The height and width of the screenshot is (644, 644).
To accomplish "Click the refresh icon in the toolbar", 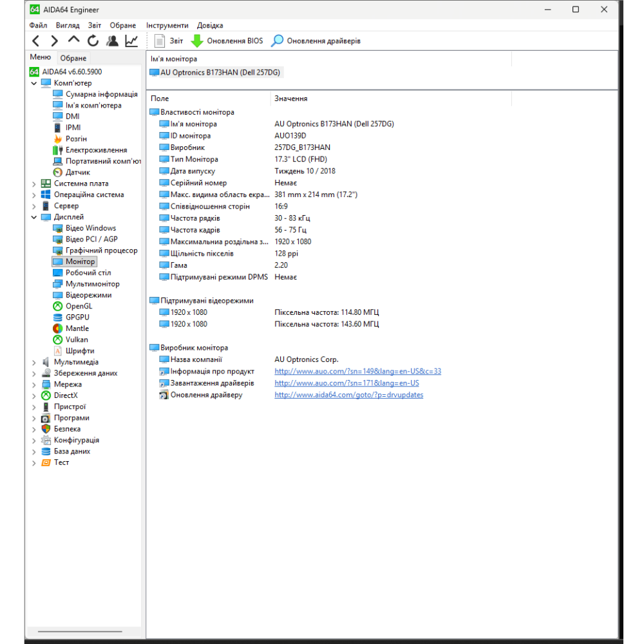I will 92,40.
